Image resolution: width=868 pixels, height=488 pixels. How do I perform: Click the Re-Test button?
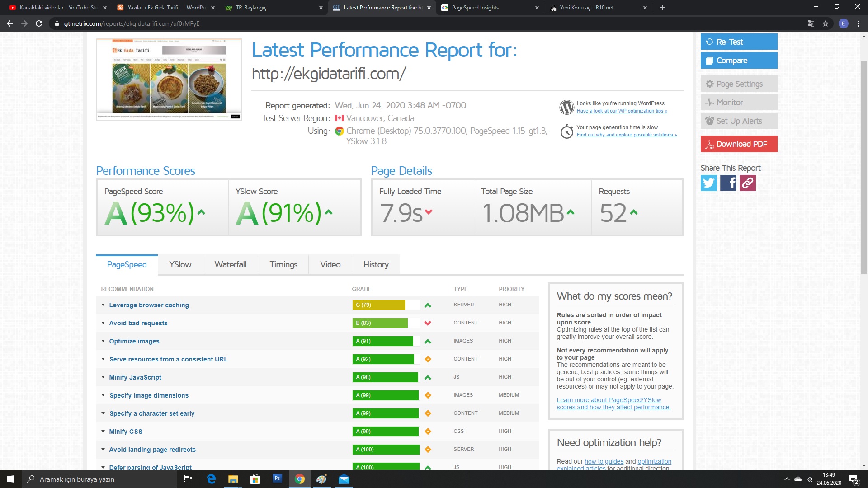tap(739, 42)
